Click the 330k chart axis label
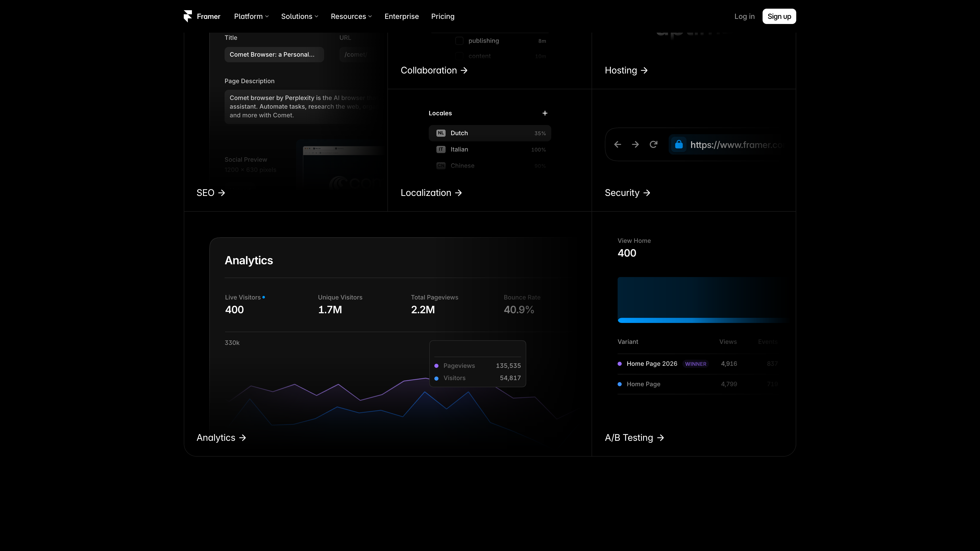This screenshot has width=980, height=551. (x=232, y=343)
